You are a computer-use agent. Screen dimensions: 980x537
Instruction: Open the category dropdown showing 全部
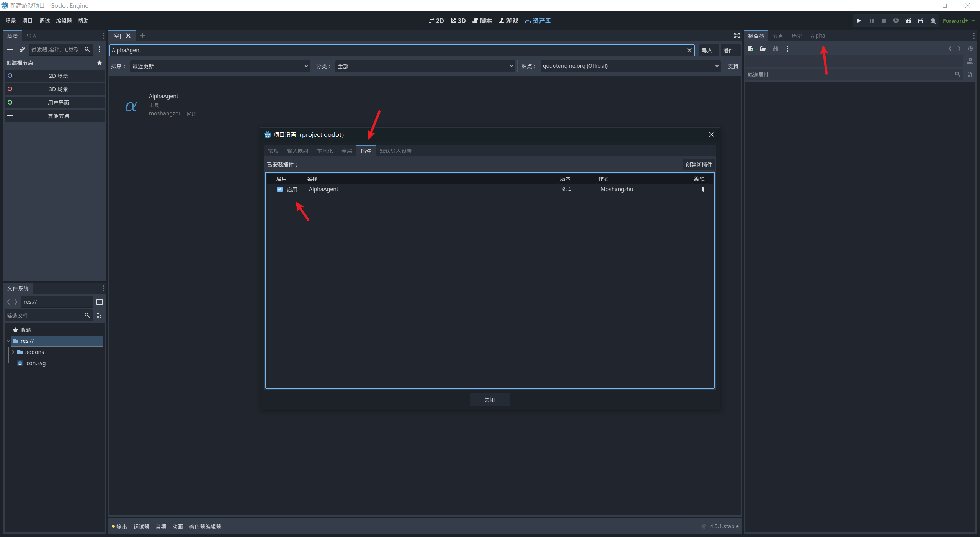point(425,66)
